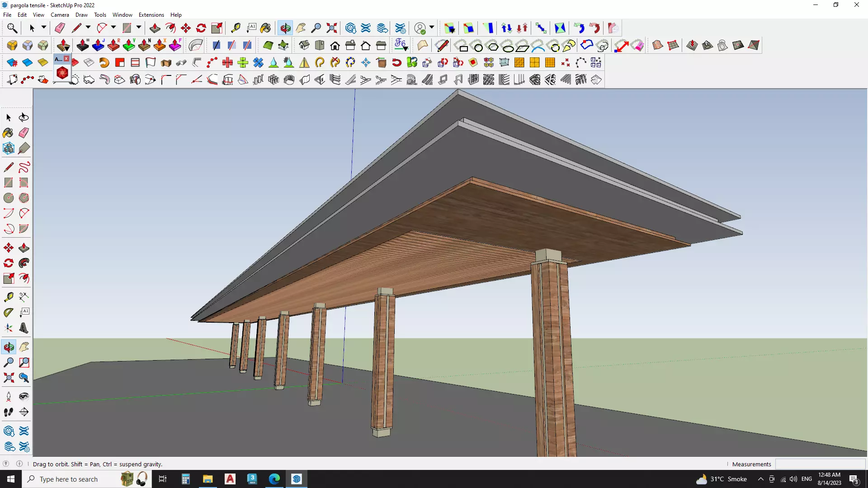
Task: Choose the Pie tool in left toolbar
Action: [x=24, y=229]
